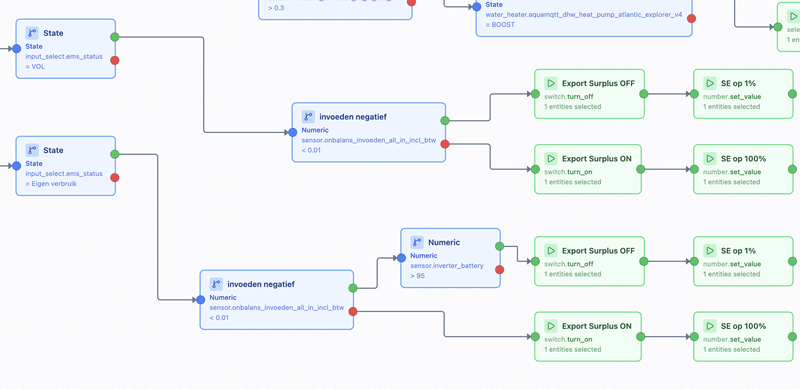Screen dimensions: 800x389
Task: Click 'SE op 1%' title in lower row
Action: [738, 251]
